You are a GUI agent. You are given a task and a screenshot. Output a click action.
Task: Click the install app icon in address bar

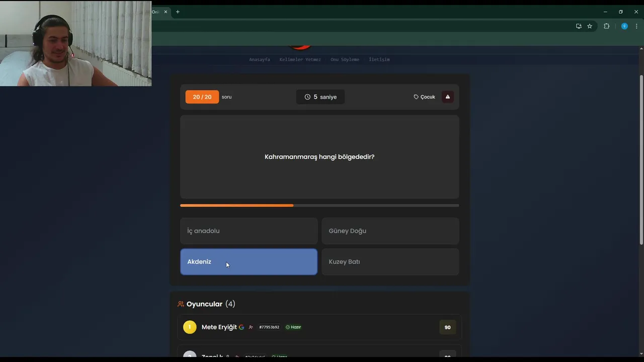[579, 26]
